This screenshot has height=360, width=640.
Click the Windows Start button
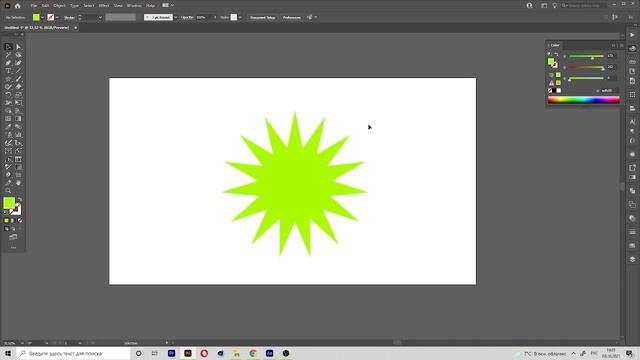(8, 353)
